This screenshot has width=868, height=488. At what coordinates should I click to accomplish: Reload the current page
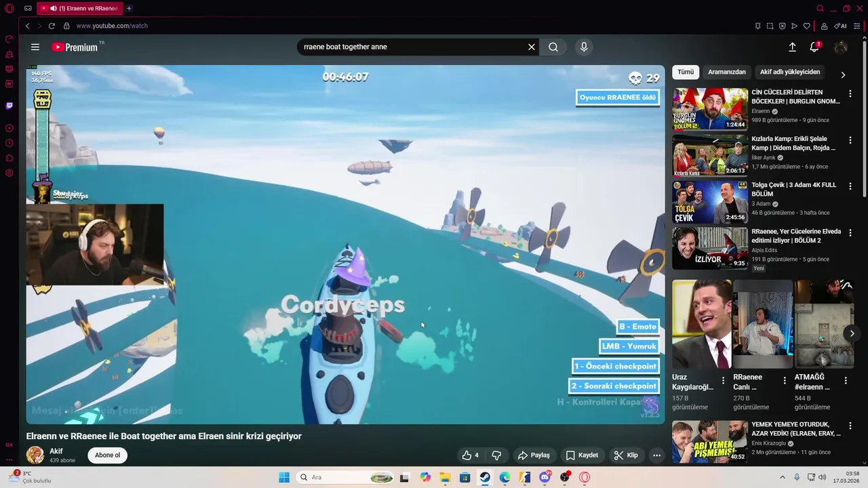coord(52,26)
